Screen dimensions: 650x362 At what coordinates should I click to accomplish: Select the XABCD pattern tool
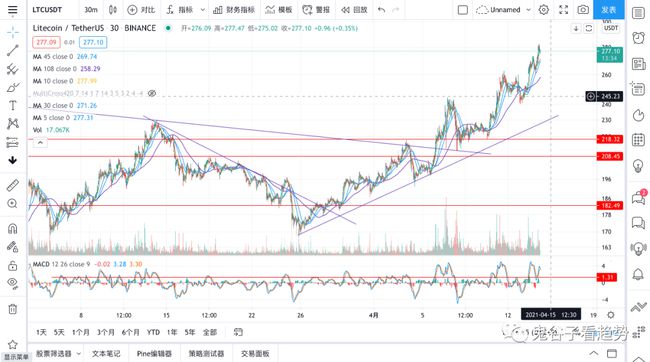pos(12,123)
